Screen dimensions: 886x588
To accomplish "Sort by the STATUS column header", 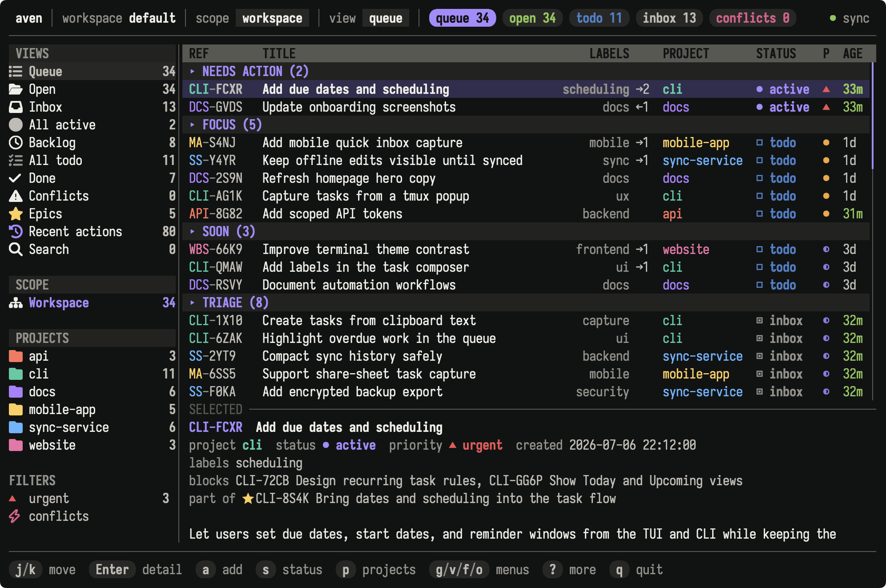I will pyautogui.click(x=776, y=53).
